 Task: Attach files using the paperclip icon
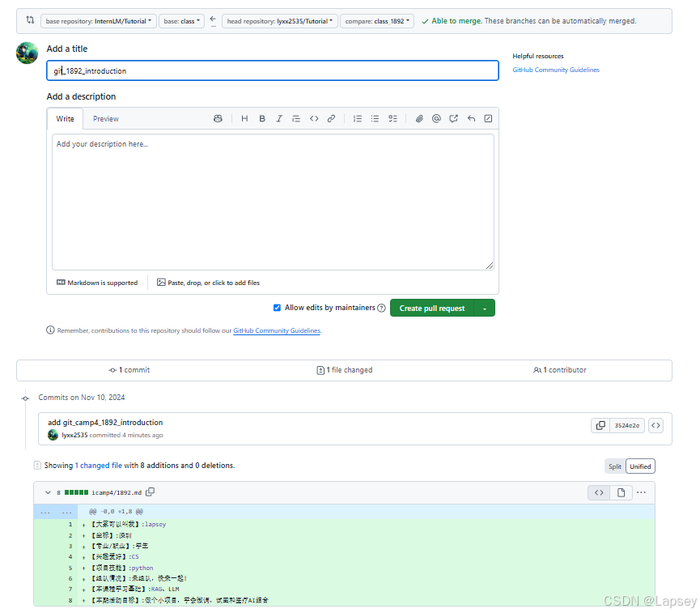419,119
